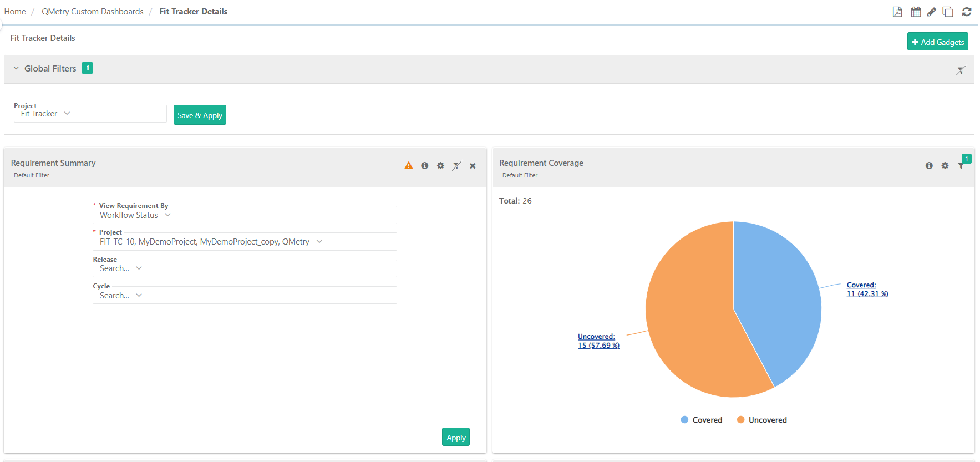This screenshot has width=980, height=462.
Task: Open settings gear in Requirement Coverage
Action: pyautogui.click(x=945, y=165)
